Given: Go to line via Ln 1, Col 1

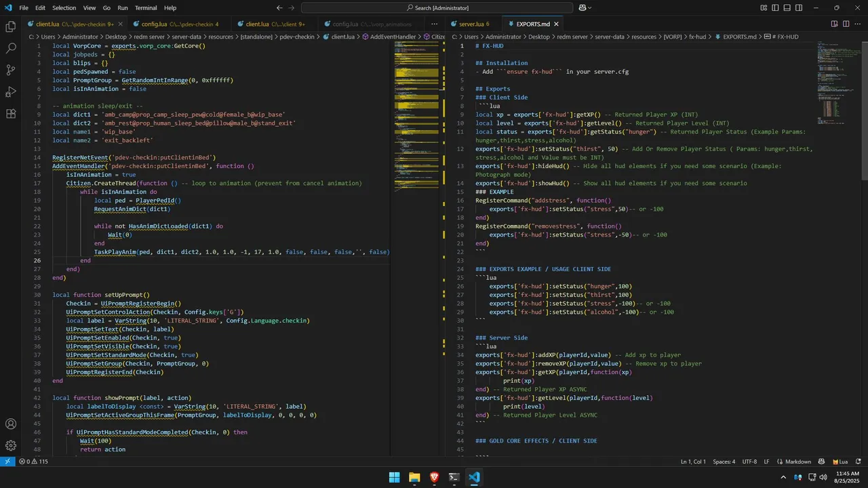Looking at the screenshot, I should [x=693, y=462].
